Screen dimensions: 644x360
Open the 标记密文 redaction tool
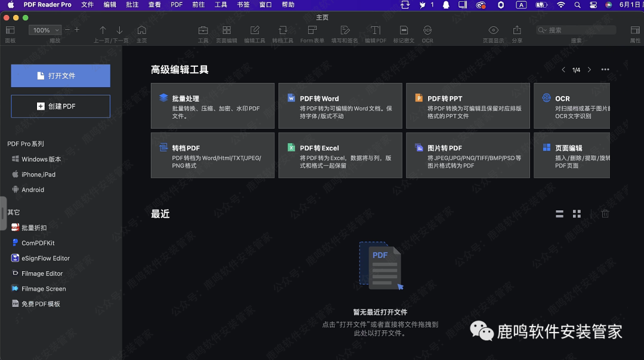coord(404,33)
